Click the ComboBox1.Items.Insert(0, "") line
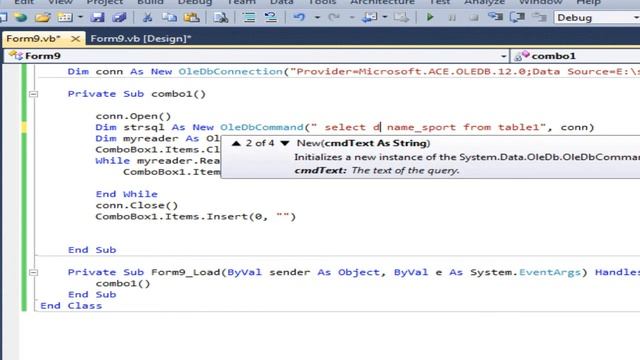The image size is (640, 360). click(x=196, y=216)
